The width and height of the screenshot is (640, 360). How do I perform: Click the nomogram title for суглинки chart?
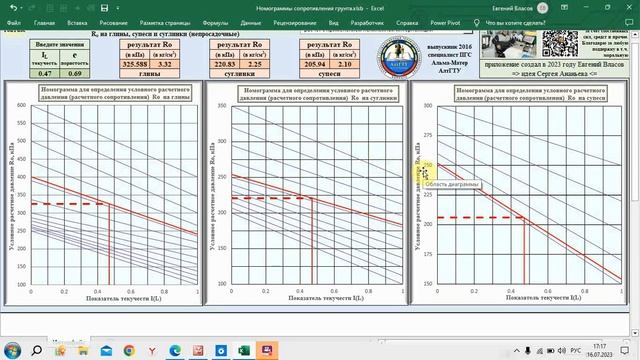coord(318,94)
